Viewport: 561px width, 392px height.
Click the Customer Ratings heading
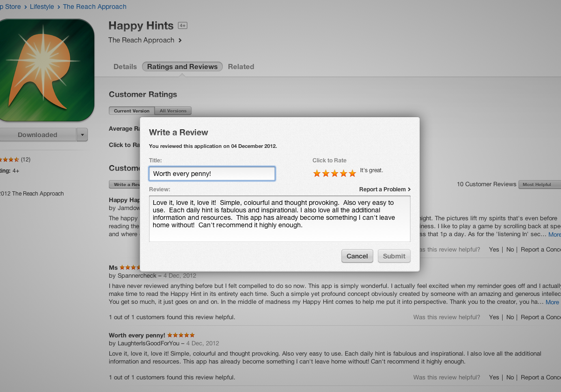(x=143, y=94)
